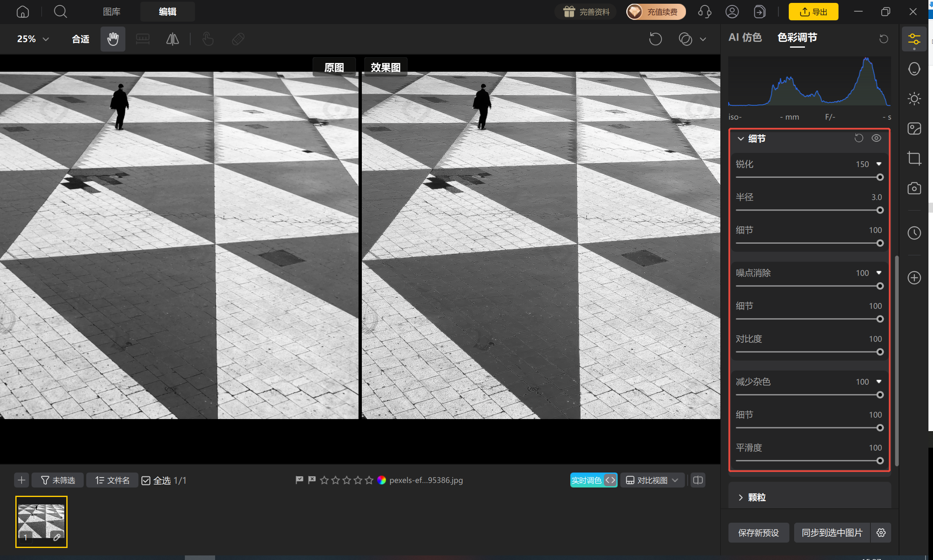Image resolution: width=933 pixels, height=560 pixels.
Task: Open the history clock sidebar icon
Action: (914, 233)
